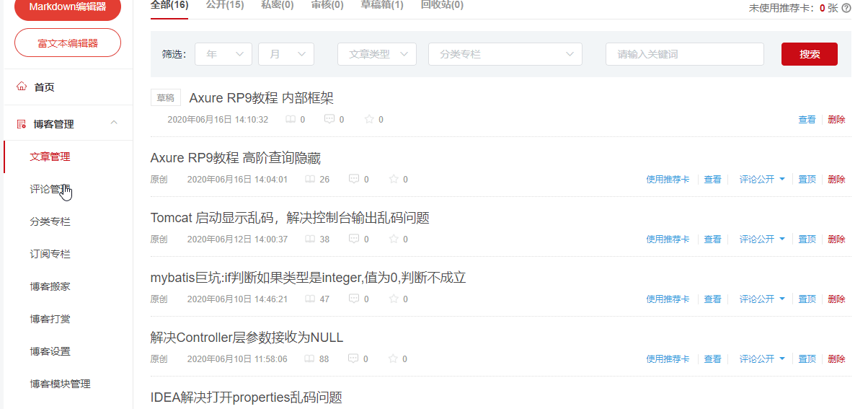
Task: Open the 月 month filter dropdown
Action: click(x=286, y=54)
